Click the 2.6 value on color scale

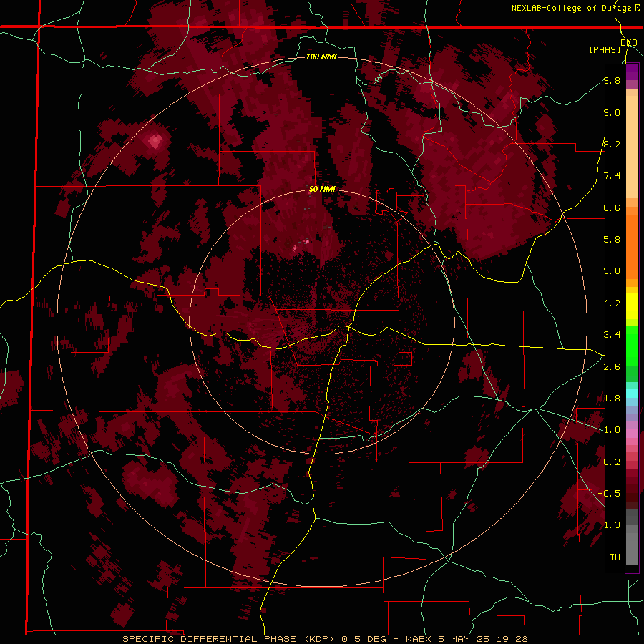[x=612, y=366]
